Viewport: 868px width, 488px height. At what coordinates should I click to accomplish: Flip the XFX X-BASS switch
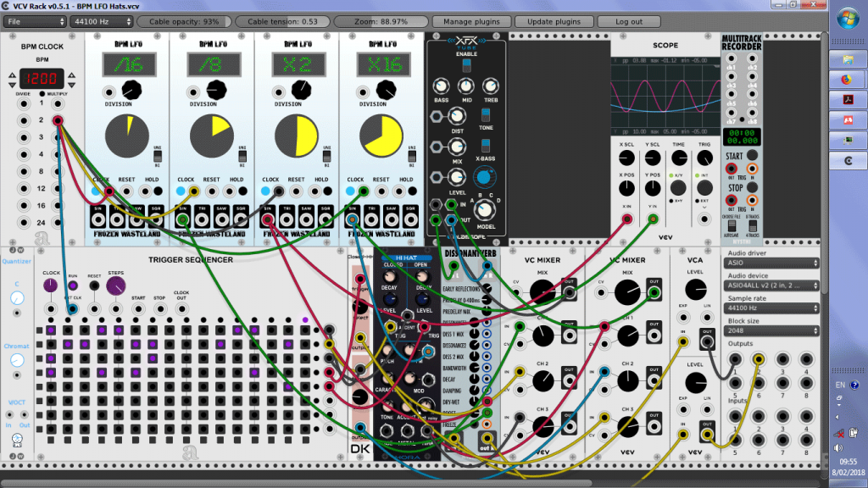point(486,146)
